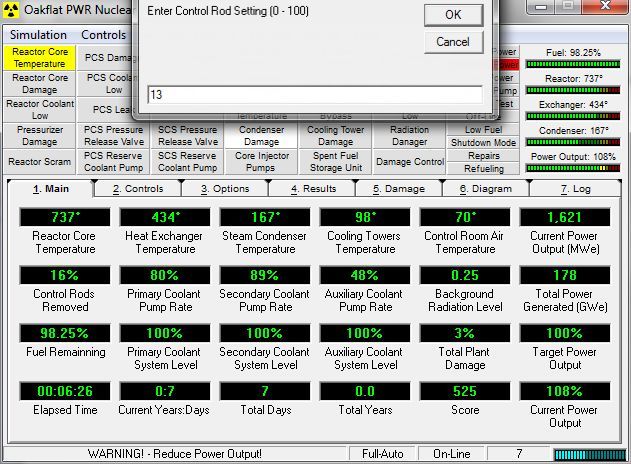Click the PCS Pressure Release Valve button
The height and width of the screenshot is (464, 631).
coord(113,136)
